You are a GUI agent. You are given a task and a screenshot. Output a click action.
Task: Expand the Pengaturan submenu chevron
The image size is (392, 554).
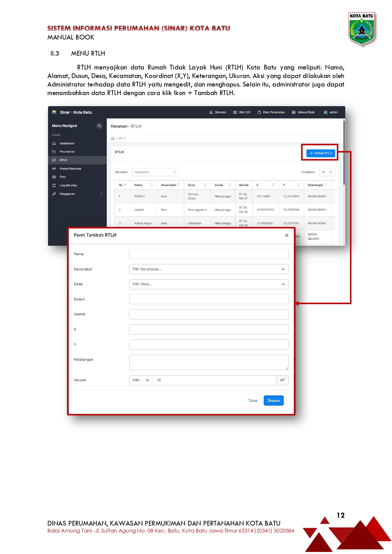pyautogui.click(x=101, y=194)
